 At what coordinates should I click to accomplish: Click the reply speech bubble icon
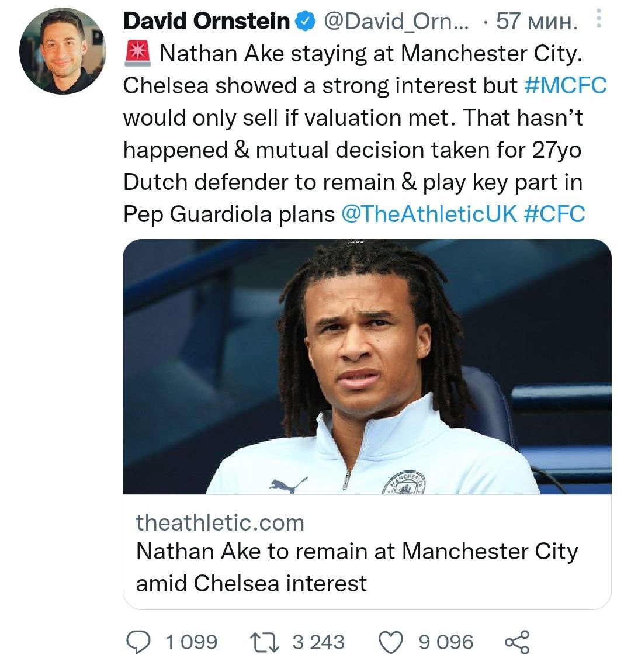click(x=138, y=642)
